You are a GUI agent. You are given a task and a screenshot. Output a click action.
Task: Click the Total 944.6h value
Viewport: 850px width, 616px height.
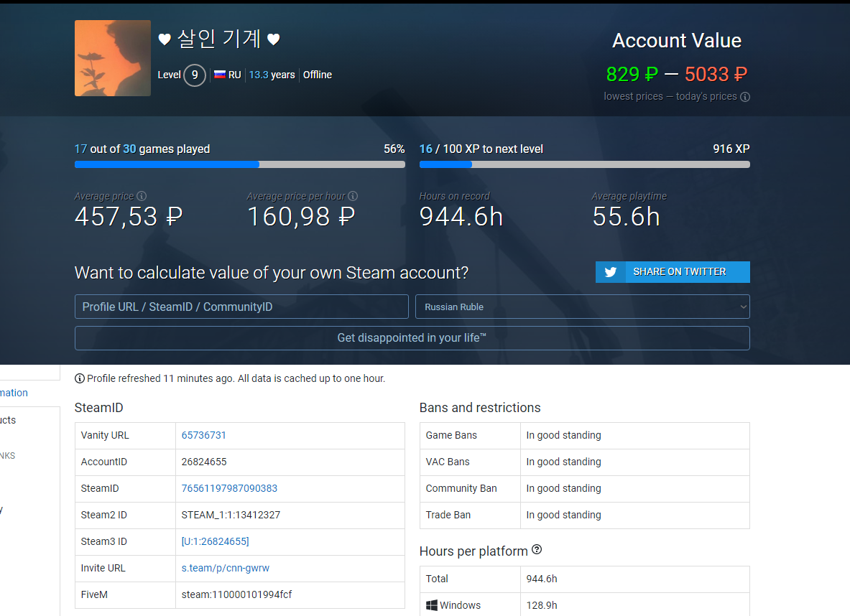(x=542, y=579)
